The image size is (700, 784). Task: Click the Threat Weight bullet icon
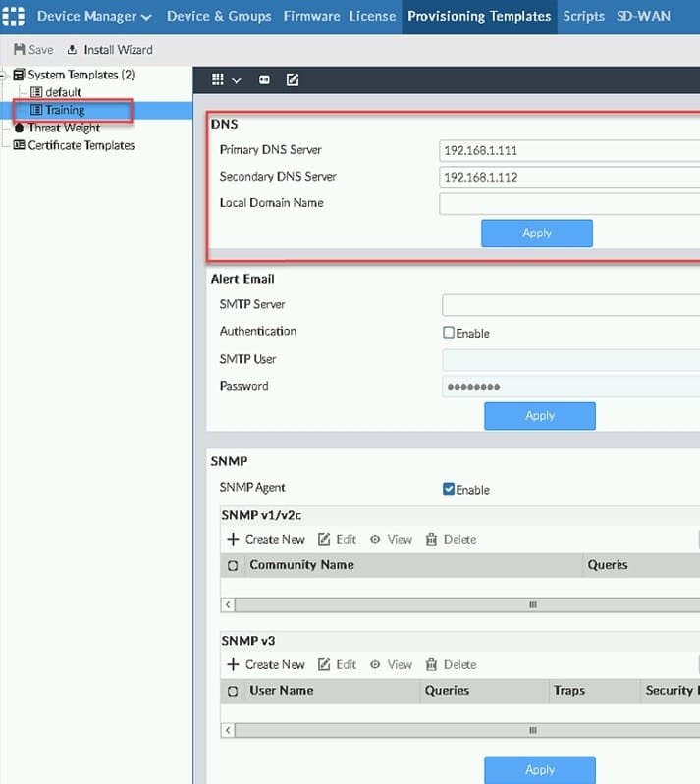tap(19, 128)
